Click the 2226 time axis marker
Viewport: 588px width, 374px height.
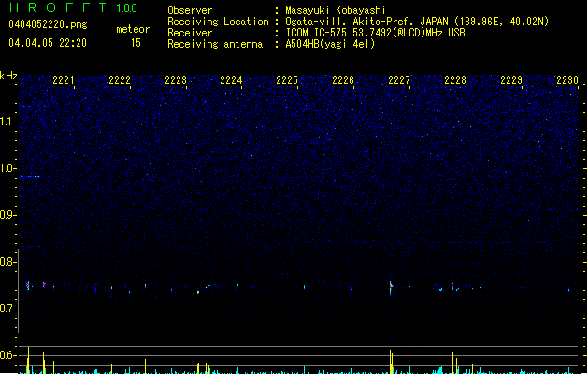pyautogui.click(x=343, y=80)
